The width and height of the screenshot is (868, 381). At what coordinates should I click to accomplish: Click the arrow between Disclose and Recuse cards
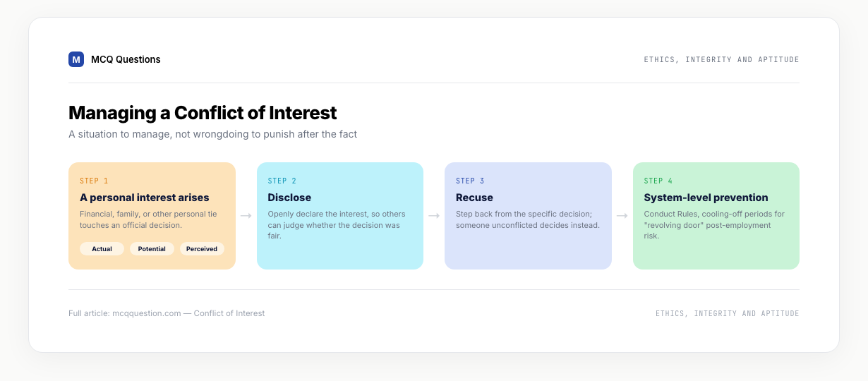434,216
